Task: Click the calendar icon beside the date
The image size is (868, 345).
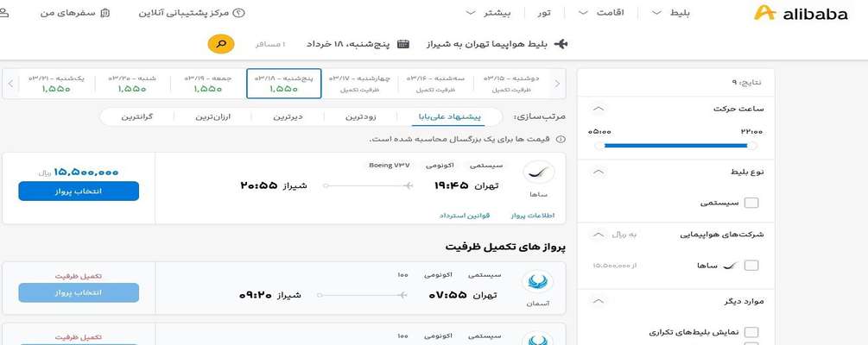Action: (x=403, y=44)
